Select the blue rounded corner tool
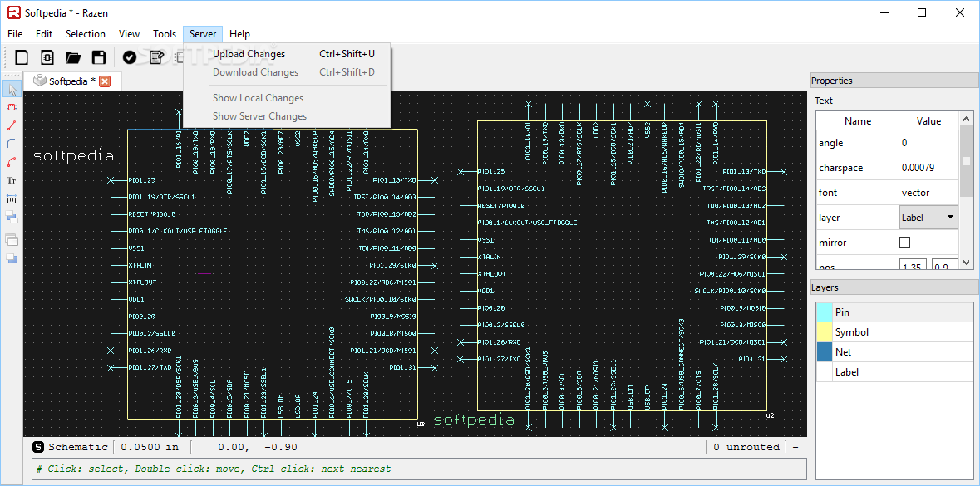The width and height of the screenshot is (980, 486). tap(12, 144)
